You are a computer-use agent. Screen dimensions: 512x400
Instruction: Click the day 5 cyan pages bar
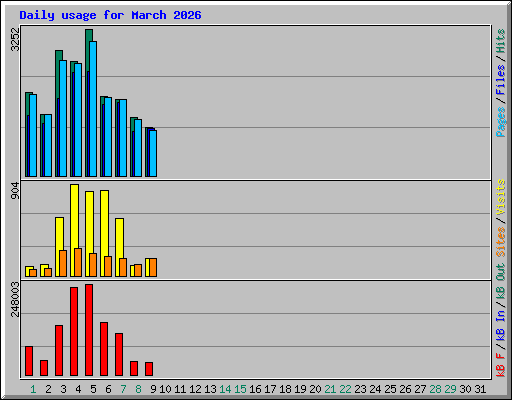click(93, 109)
